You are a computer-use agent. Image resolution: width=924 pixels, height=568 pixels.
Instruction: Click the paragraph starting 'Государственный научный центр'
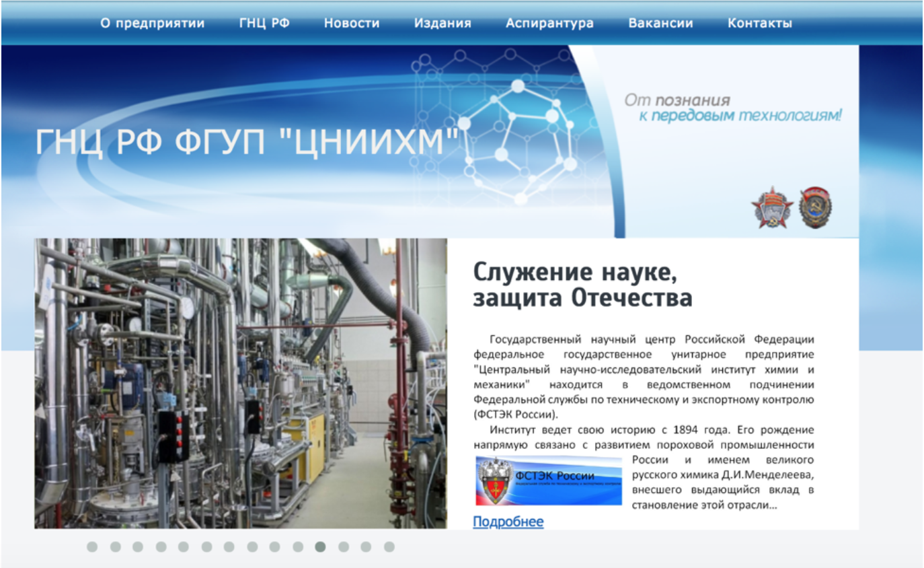click(x=644, y=376)
